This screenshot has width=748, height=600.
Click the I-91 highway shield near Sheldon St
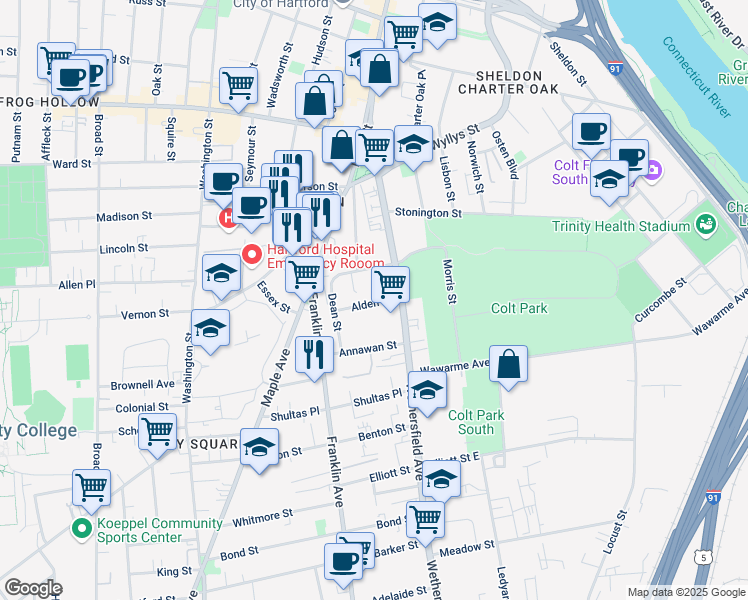[615, 68]
